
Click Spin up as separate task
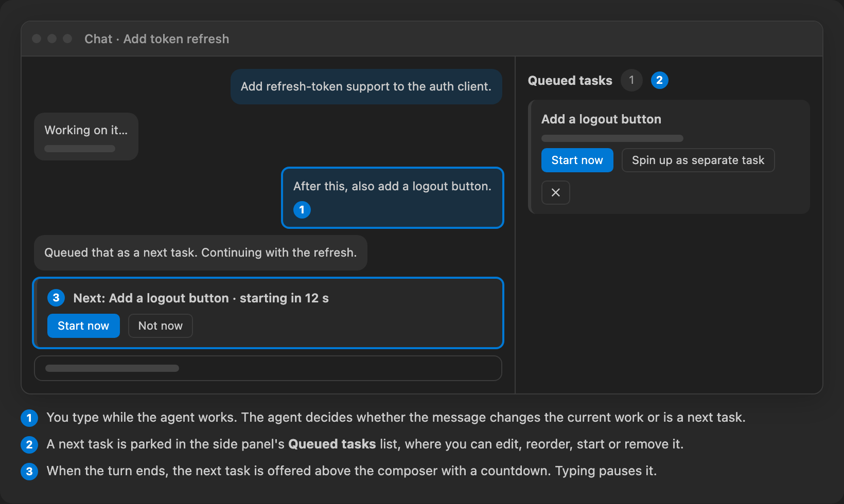pyautogui.click(x=698, y=160)
